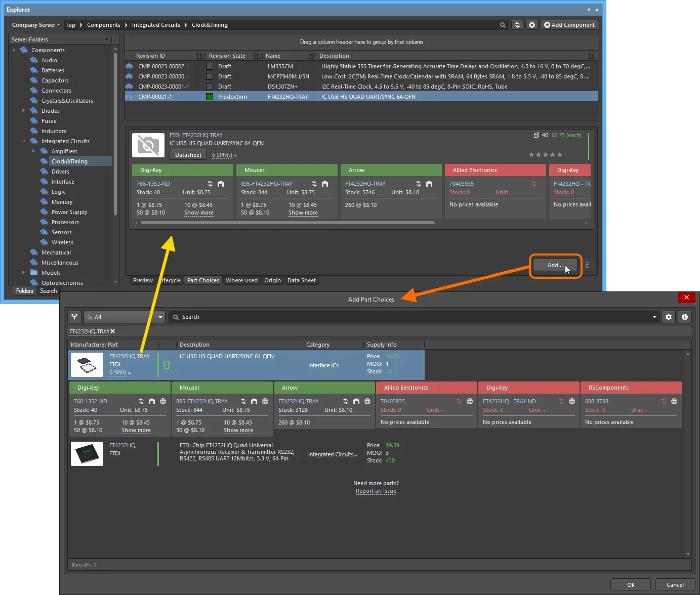This screenshot has width=700, height=595.
Task: Collapse the 6 SPN(s) list in Explorer
Action: (x=224, y=155)
